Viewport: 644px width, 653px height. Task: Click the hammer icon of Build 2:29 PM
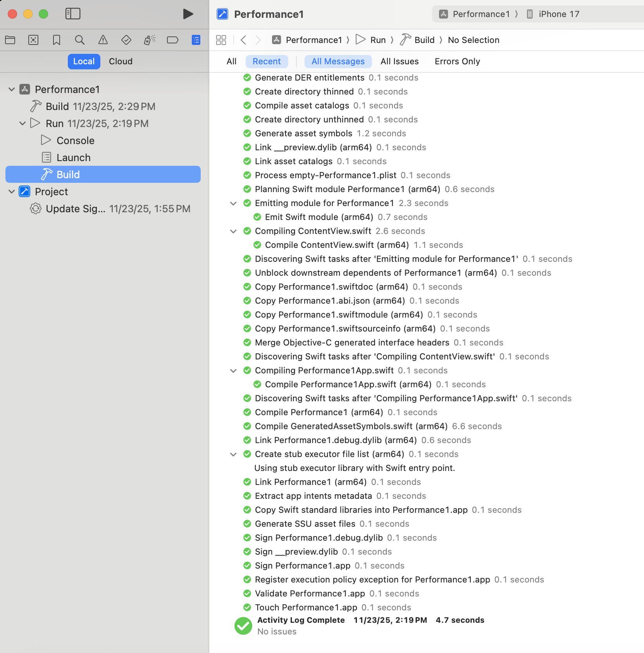pos(36,106)
